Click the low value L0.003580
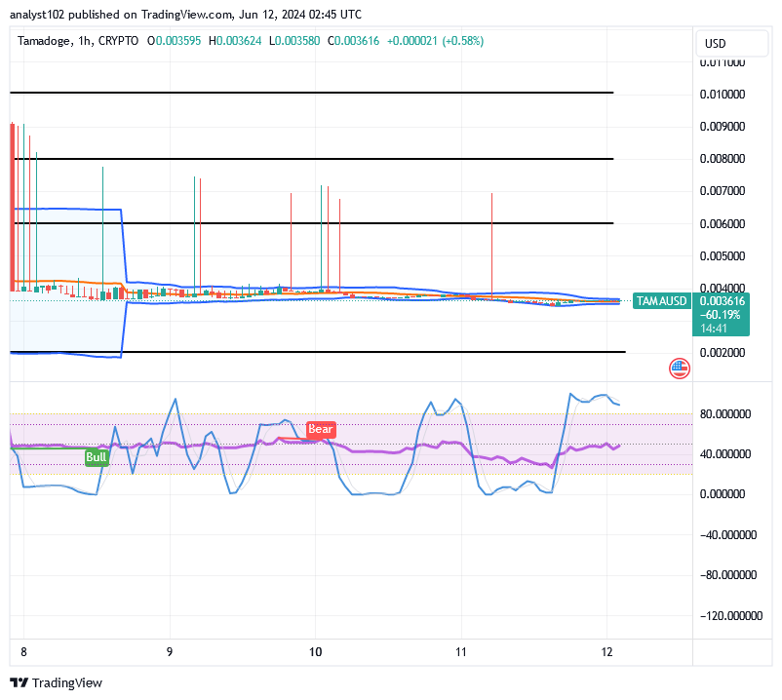 (294, 41)
